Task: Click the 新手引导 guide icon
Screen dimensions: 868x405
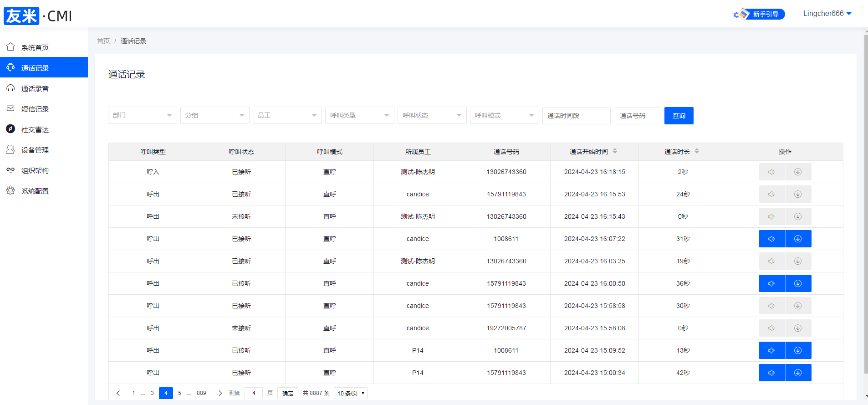Action: point(759,14)
